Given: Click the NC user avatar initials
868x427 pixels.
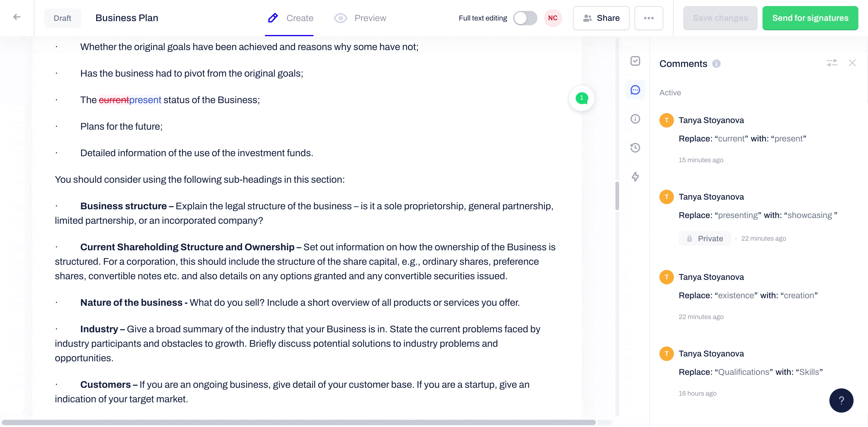Looking at the screenshot, I should (553, 18).
